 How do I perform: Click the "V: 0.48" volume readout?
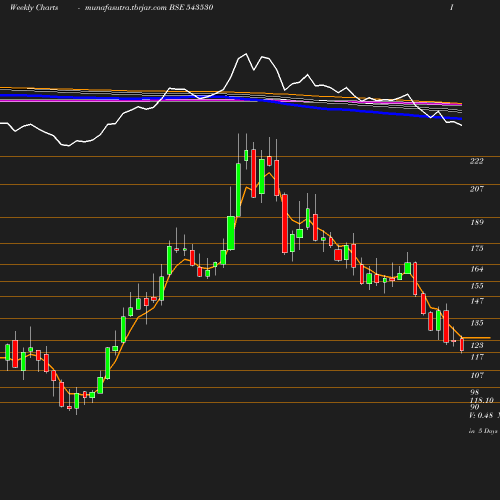point(481,415)
